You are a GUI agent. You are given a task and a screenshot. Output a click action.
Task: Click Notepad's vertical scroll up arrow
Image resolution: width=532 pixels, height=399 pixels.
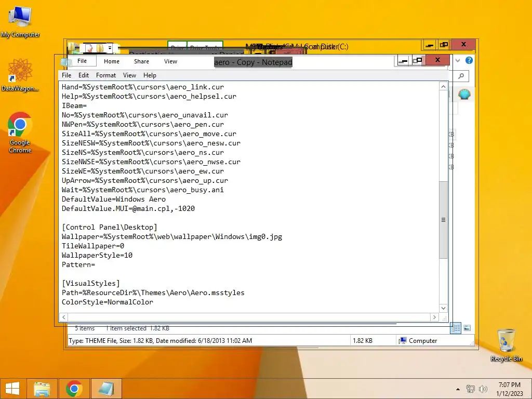coord(443,87)
